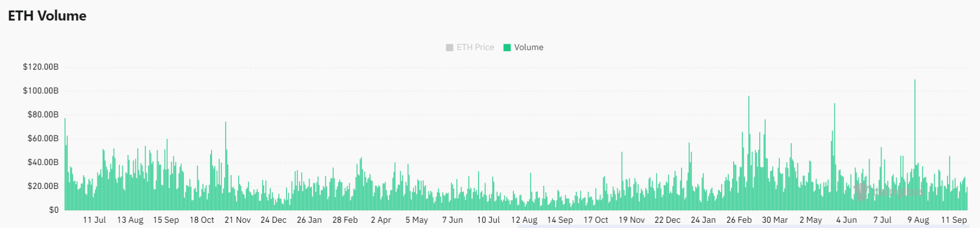This screenshot has width=980, height=228.
Task: Click the green Volume legend swatch
Action: tap(507, 47)
